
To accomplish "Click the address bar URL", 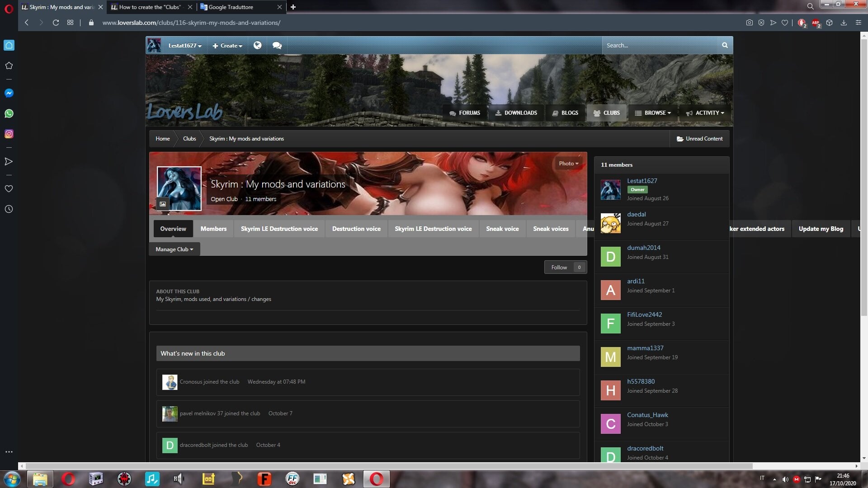I will click(x=191, y=23).
